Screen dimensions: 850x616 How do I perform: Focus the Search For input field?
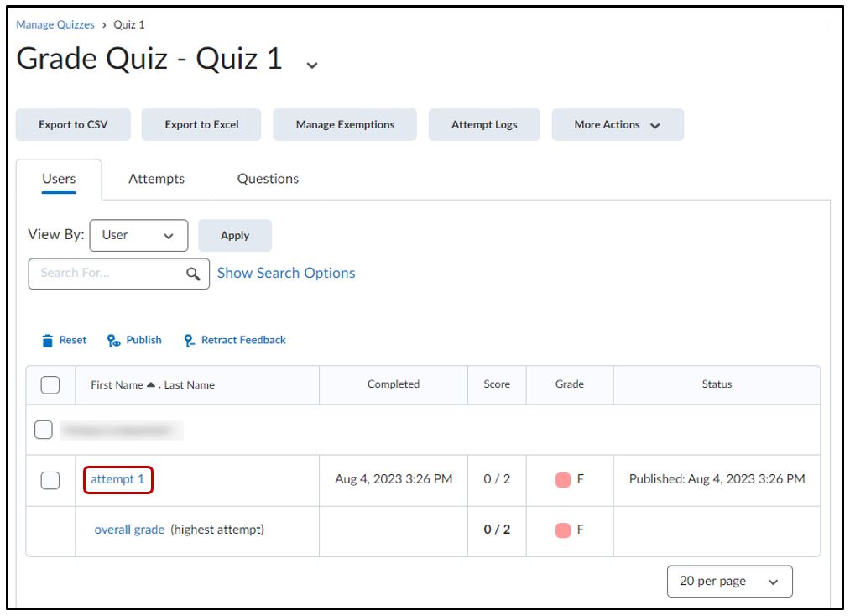point(107,274)
